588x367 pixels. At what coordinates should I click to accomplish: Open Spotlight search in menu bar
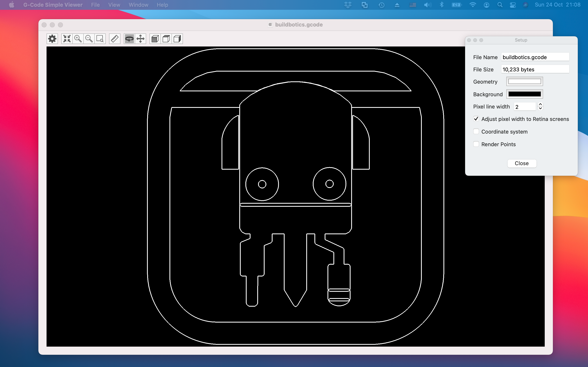click(x=500, y=5)
